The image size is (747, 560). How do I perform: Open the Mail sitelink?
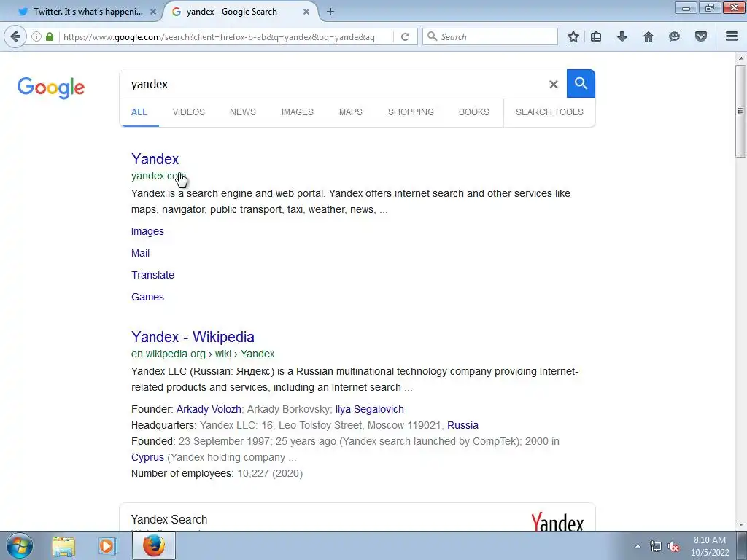click(x=141, y=253)
